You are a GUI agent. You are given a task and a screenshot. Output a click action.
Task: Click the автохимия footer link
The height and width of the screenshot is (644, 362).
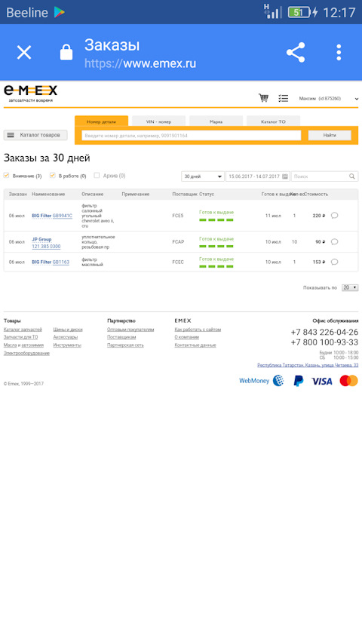pyautogui.click(x=32, y=345)
